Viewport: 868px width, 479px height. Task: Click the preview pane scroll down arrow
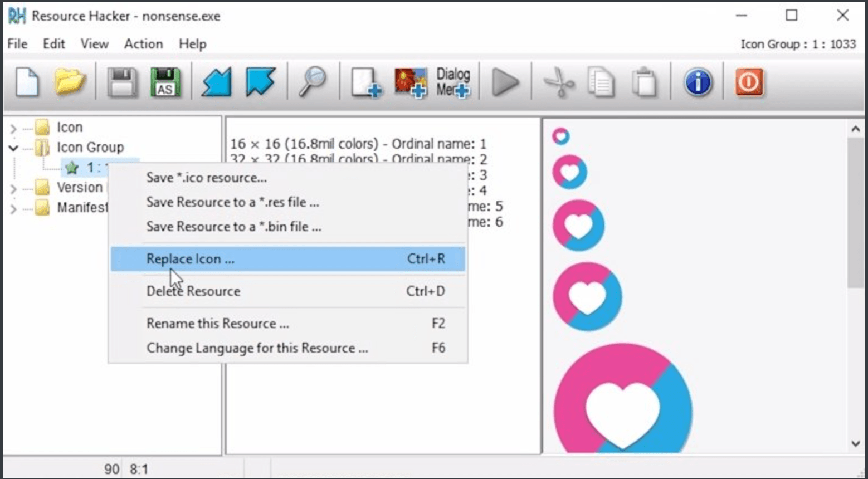point(855,443)
